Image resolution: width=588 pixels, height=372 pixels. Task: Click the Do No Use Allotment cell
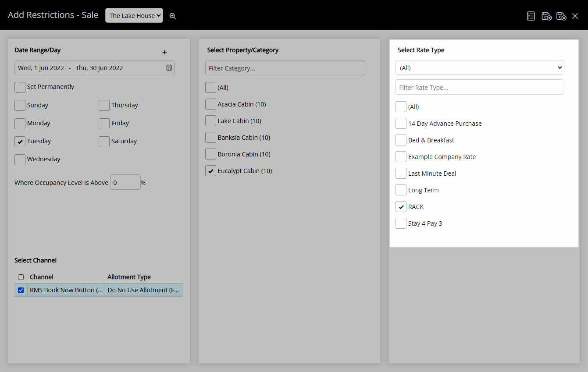point(144,290)
